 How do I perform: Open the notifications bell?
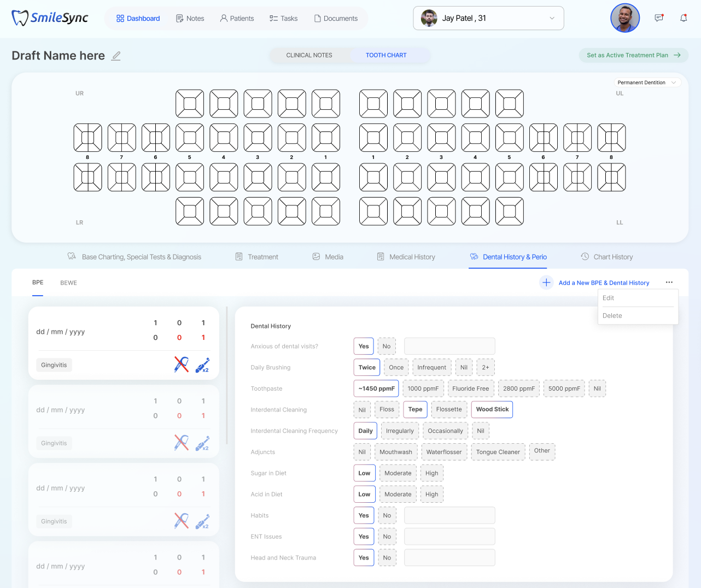click(683, 18)
